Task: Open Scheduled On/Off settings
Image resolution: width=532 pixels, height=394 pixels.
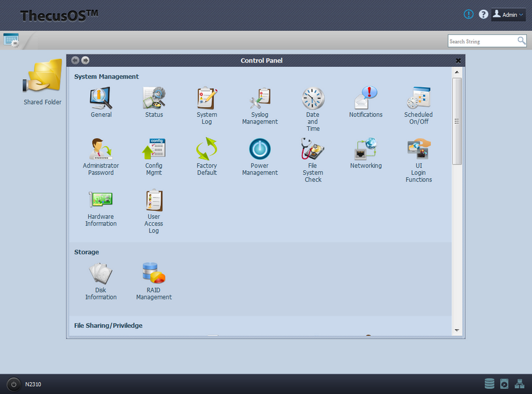Action: (x=419, y=98)
